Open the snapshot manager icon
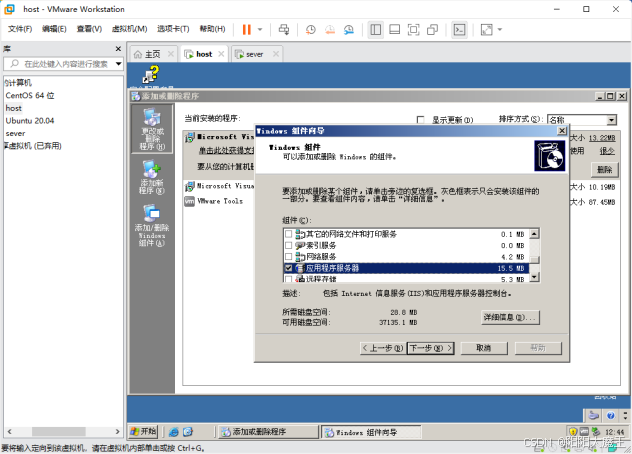This screenshot has width=632, height=454. click(349, 29)
